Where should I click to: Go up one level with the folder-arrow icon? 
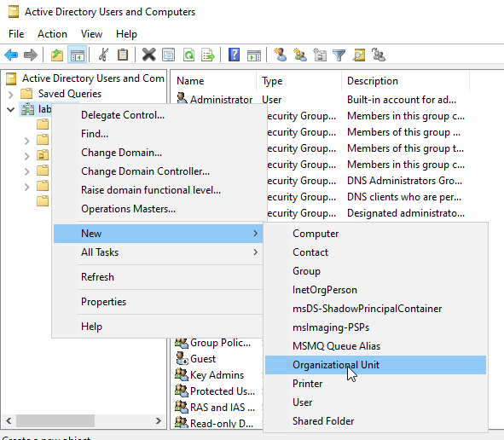(x=57, y=55)
